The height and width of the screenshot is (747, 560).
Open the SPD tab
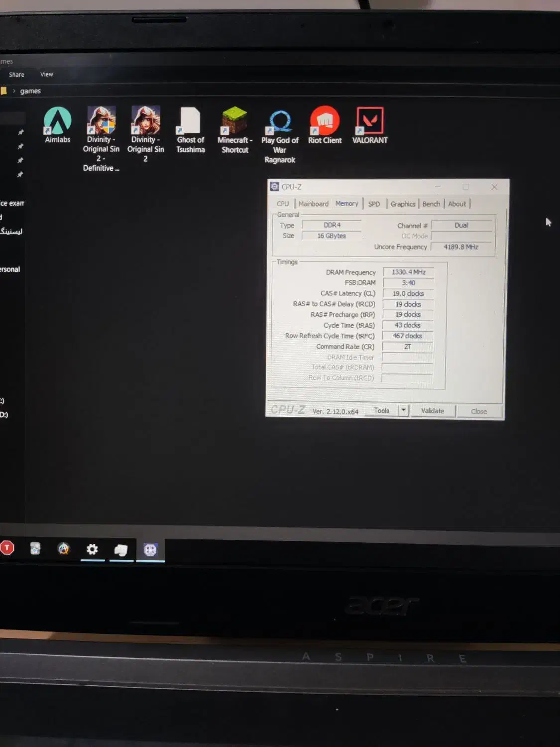pos(374,204)
